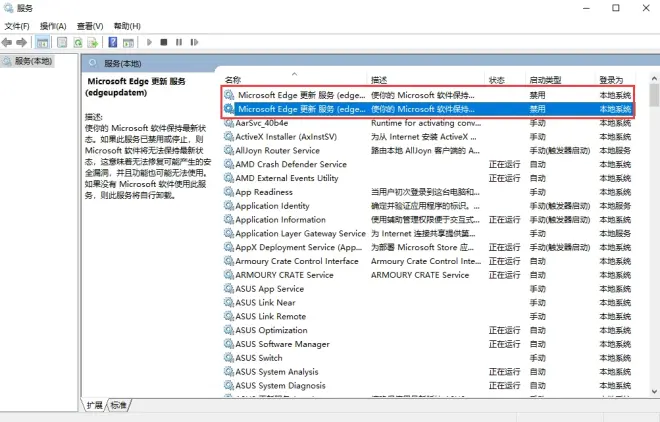This screenshot has height=422, width=660.
Task: Click 手动(触发器启动) in AllJoyn Router Service row
Action: click(559, 151)
